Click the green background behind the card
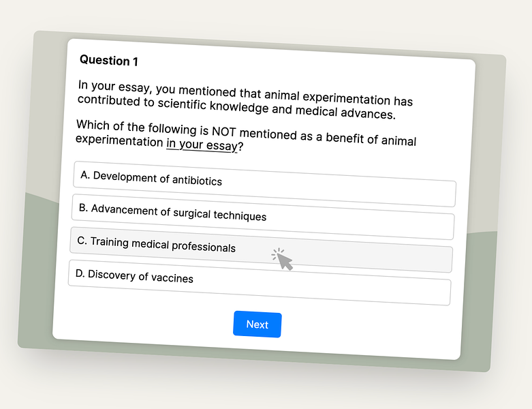 (x=35, y=271)
